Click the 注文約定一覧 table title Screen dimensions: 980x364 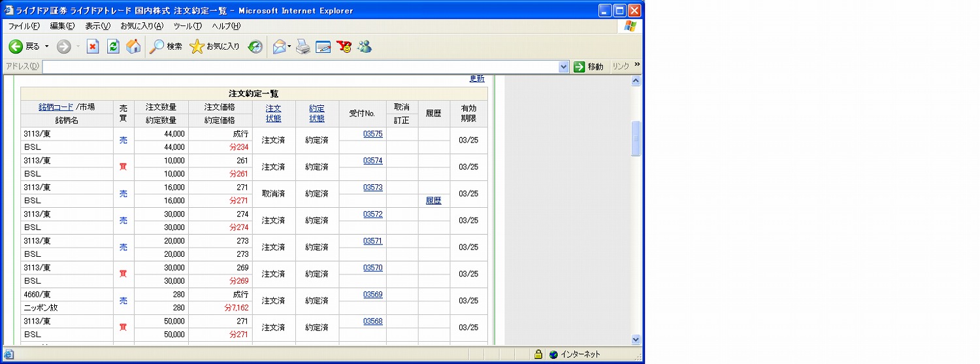pos(253,93)
